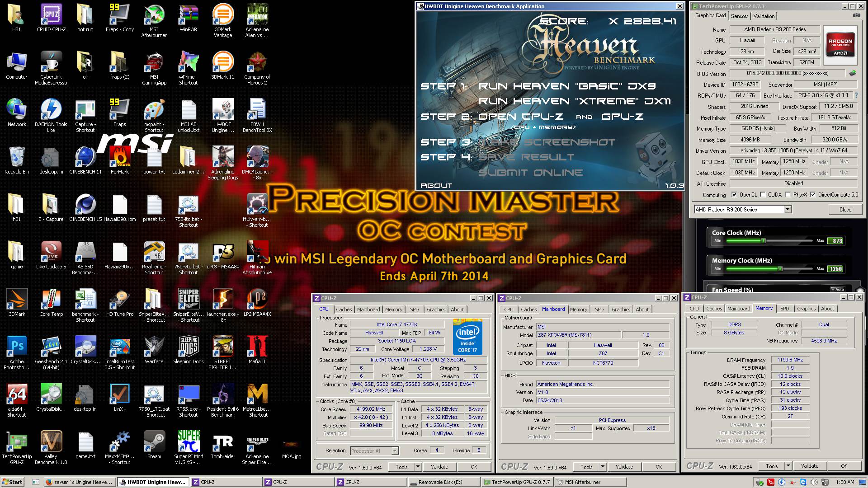Open the WinRAR desktop icon
The image size is (868, 488).
(189, 18)
